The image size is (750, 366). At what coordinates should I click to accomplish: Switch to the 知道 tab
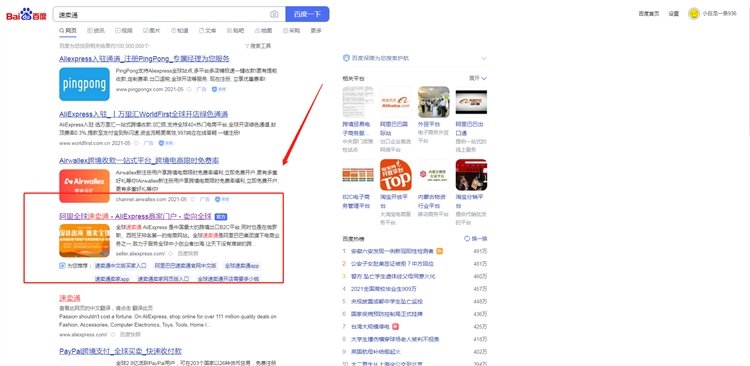click(x=180, y=31)
